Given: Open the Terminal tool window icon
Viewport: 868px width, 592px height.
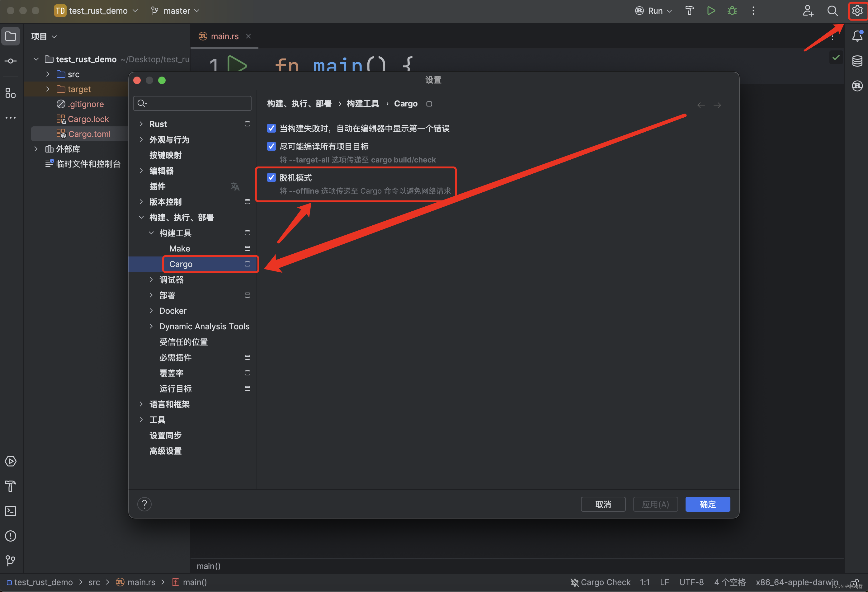Looking at the screenshot, I should point(11,511).
